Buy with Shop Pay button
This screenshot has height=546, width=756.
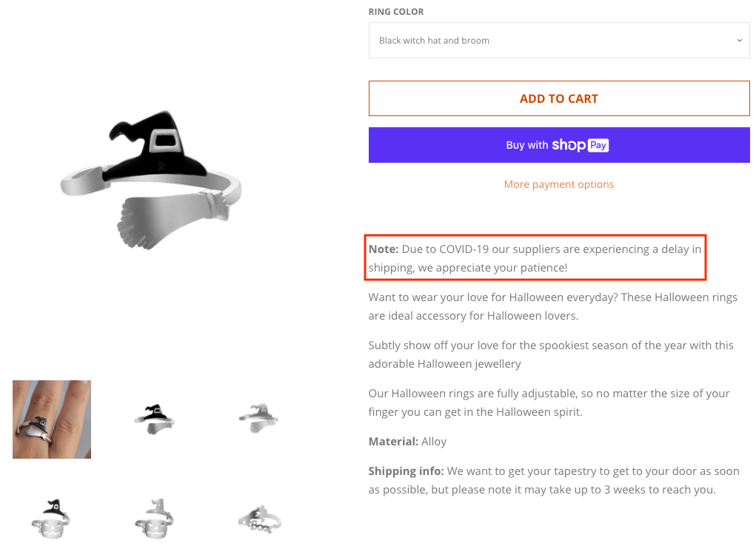point(559,145)
